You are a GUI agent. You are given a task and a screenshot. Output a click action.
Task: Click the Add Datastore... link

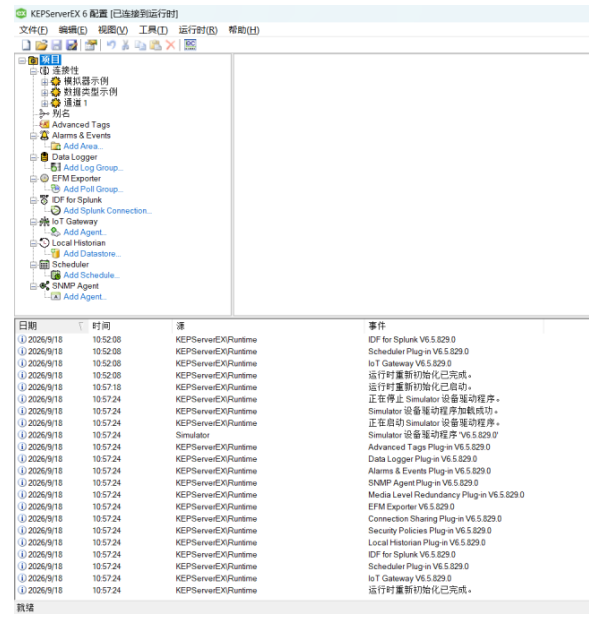click(92, 254)
